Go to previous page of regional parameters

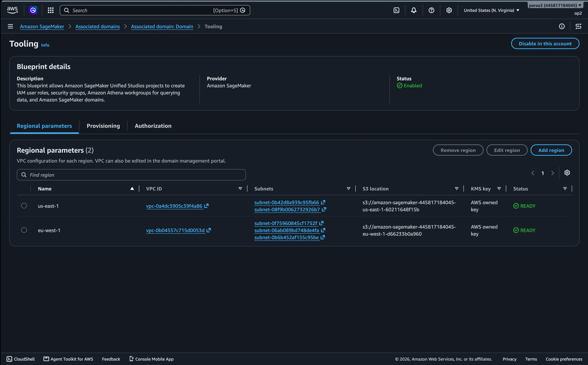tap(533, 173)
